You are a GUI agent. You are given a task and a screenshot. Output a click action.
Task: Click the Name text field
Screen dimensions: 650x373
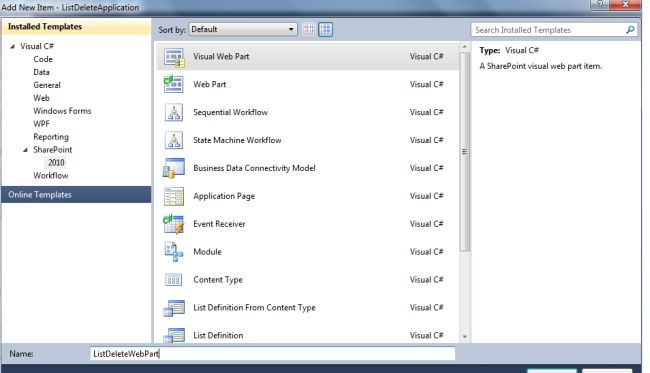[x=273, y=354]
